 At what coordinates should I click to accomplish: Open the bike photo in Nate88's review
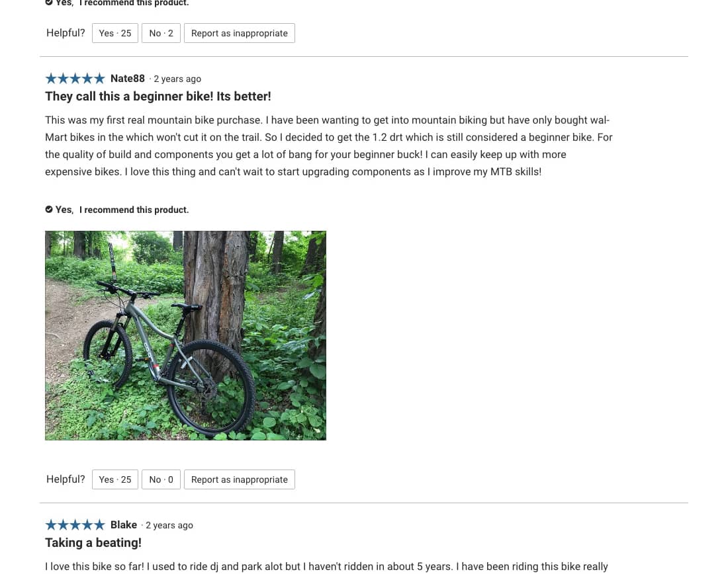click(186, 335)
